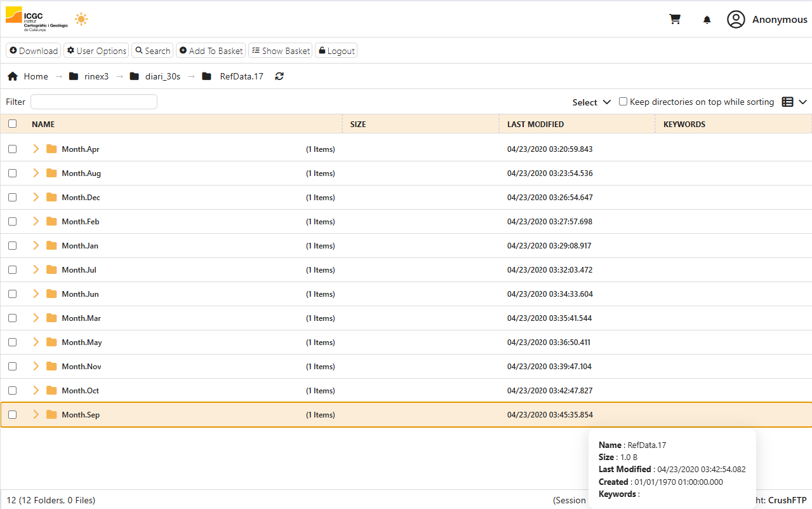
Task: Click the Month.Apr folder icon
Action: 51,149
